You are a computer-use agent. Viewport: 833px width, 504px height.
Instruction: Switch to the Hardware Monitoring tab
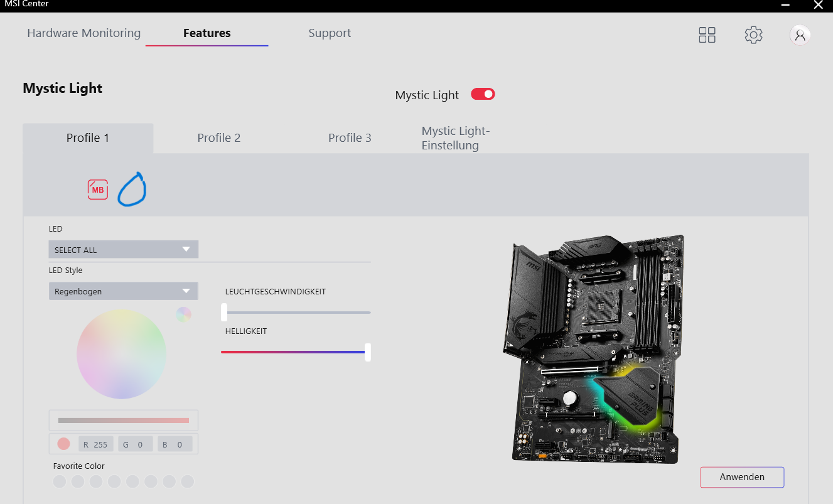[x=84, y=33]
